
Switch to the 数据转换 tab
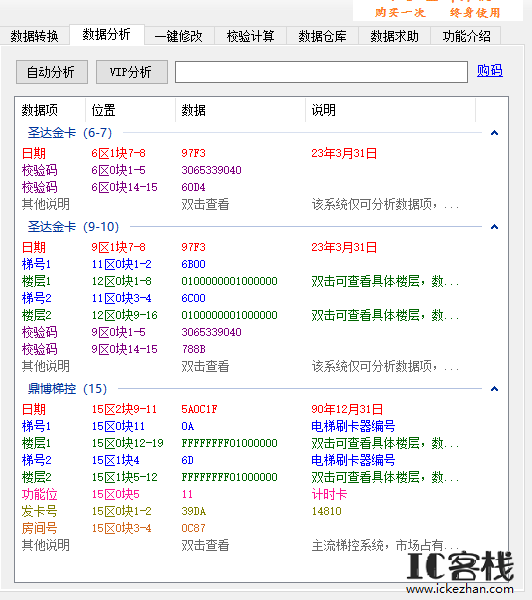click(34, 36)
